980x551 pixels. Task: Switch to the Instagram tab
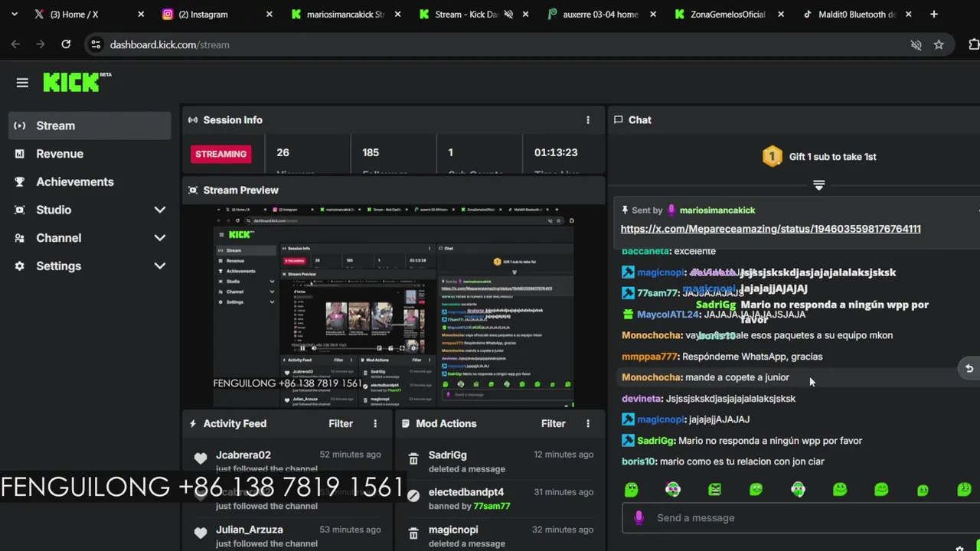point(203,14)
